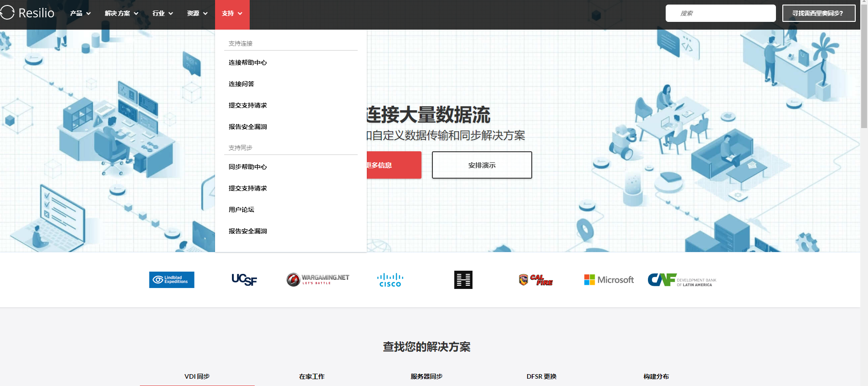Expand the 解决方案 dropdown menu

122,13
